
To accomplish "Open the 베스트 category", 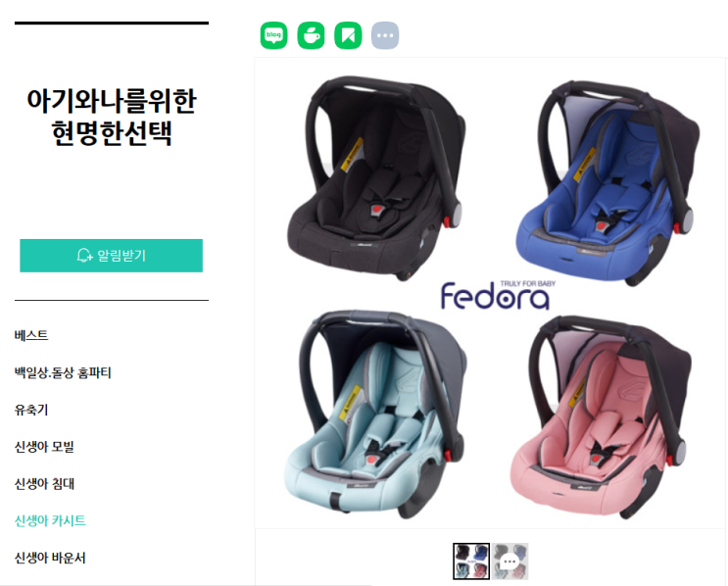I will coord(31,335).
